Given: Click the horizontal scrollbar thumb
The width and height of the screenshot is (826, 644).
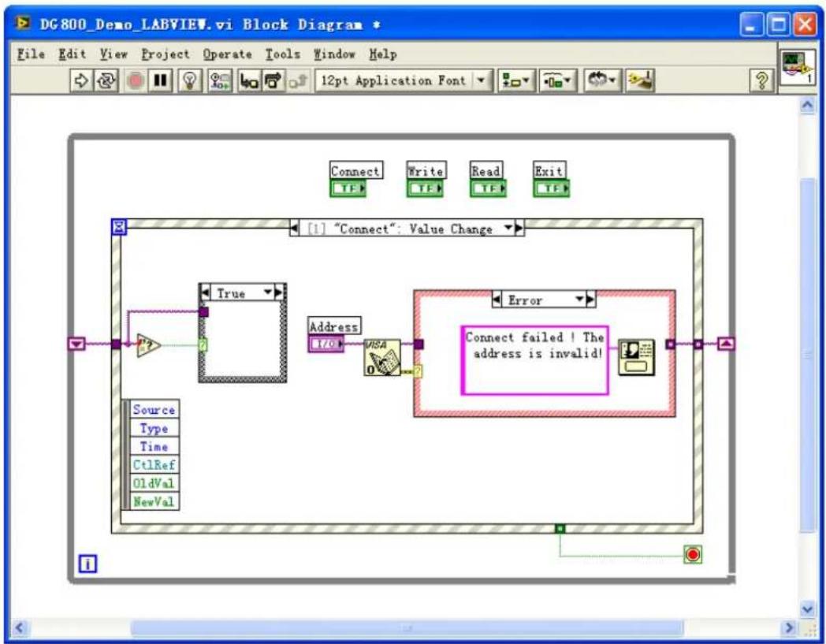Looking at the screenshot, I should pos(407,627).
